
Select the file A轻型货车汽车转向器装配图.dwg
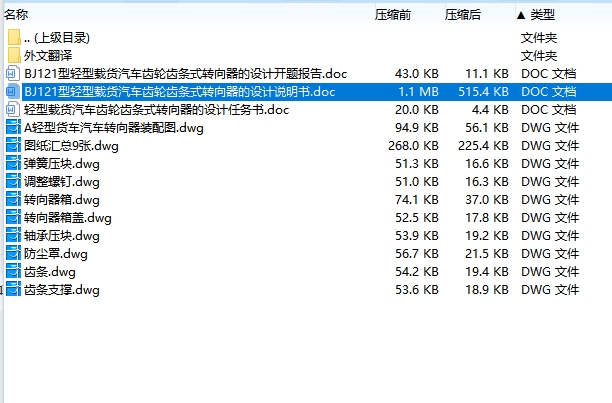(114, 128)
